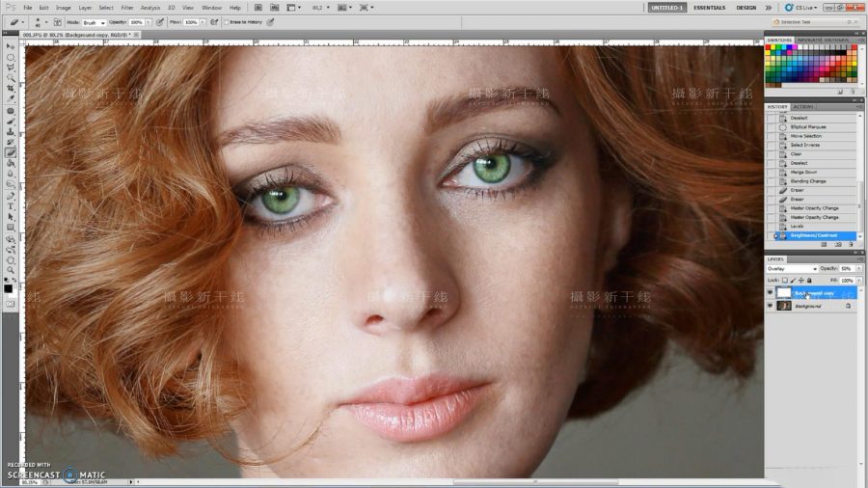The height and width of the screenshot is (488, 868).
Task: Toggle lock transparent pixels
Action: [785, 281]
